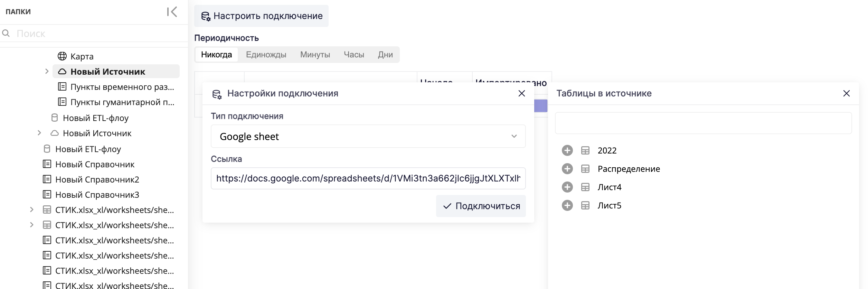
Task: Click the globe icon next to Карта
Action: (x=62, y=56)
